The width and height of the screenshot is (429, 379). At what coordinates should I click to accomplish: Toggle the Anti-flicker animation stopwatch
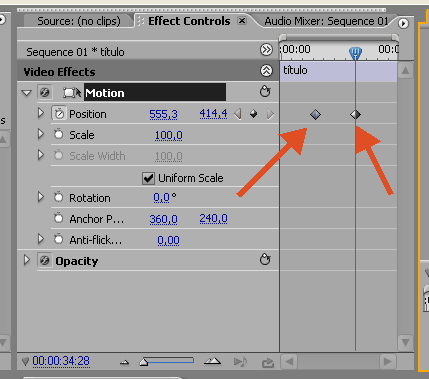click(x=58, y=239)
